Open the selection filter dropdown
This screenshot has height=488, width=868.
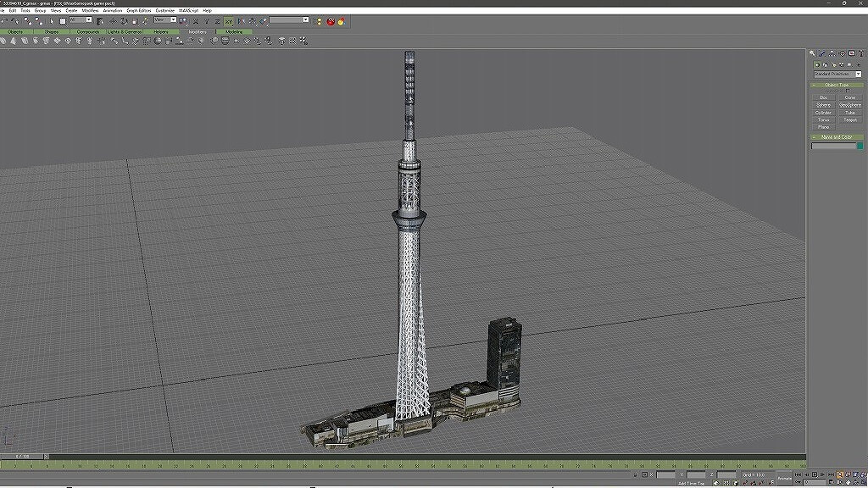click(81, 20)
